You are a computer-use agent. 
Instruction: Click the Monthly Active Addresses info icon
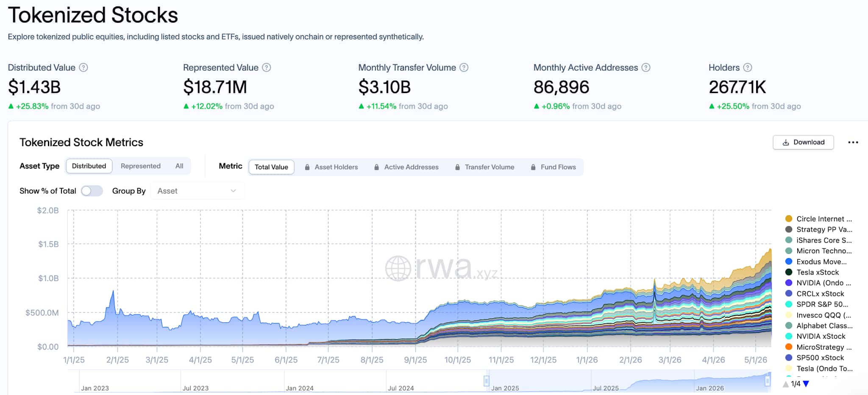[646, 68]
